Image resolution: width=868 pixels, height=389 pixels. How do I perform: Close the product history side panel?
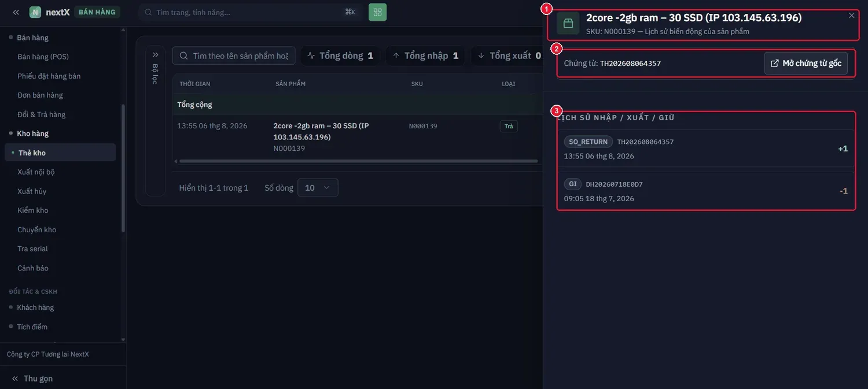click(x=852, y=16)
